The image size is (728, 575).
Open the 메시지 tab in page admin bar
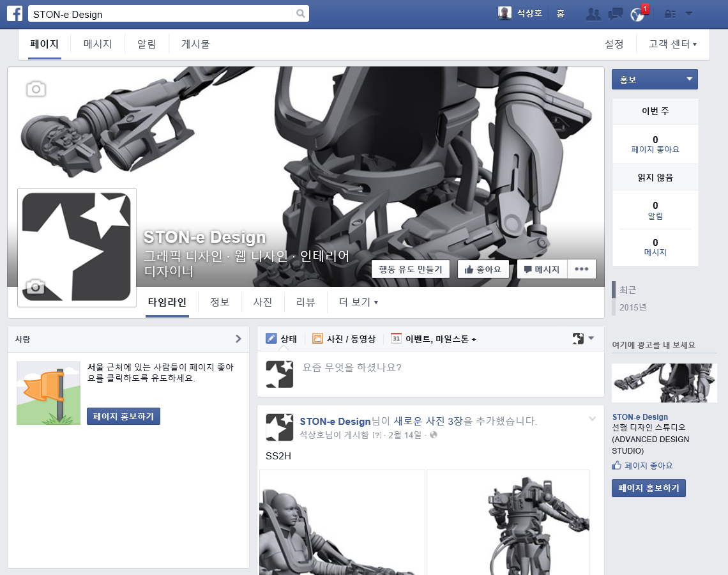[x=98, y=44]
